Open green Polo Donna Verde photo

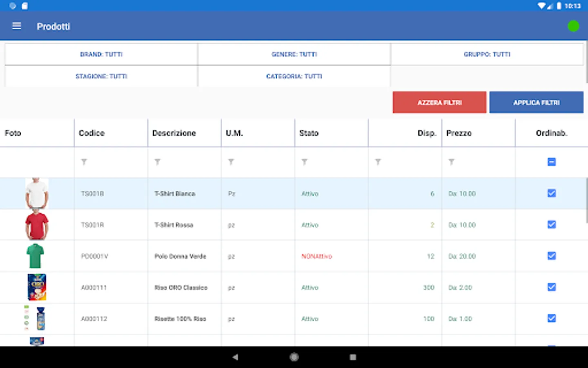35,256
